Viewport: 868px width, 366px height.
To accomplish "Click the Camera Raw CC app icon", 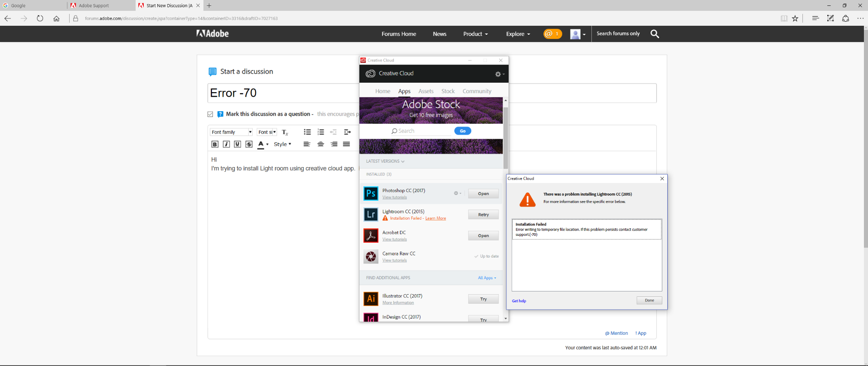I will pos(371,257).
